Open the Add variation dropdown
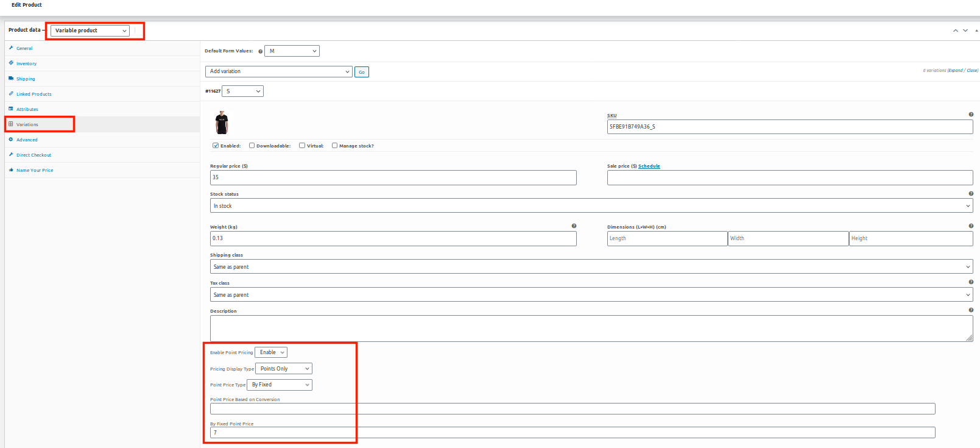Screen dimensions: 980x448 pos(278,71)
